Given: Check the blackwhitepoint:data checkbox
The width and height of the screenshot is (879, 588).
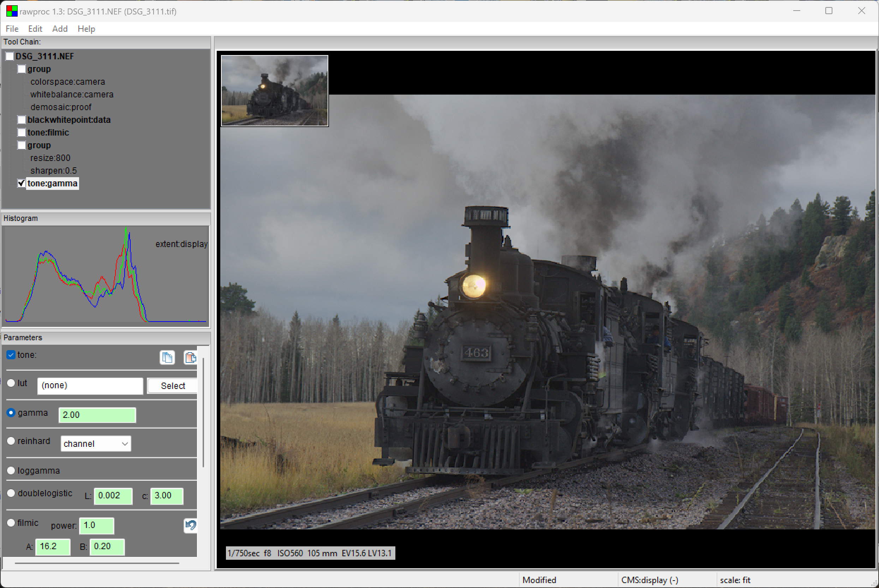Looking at the screenshot, I should (22, 120).
